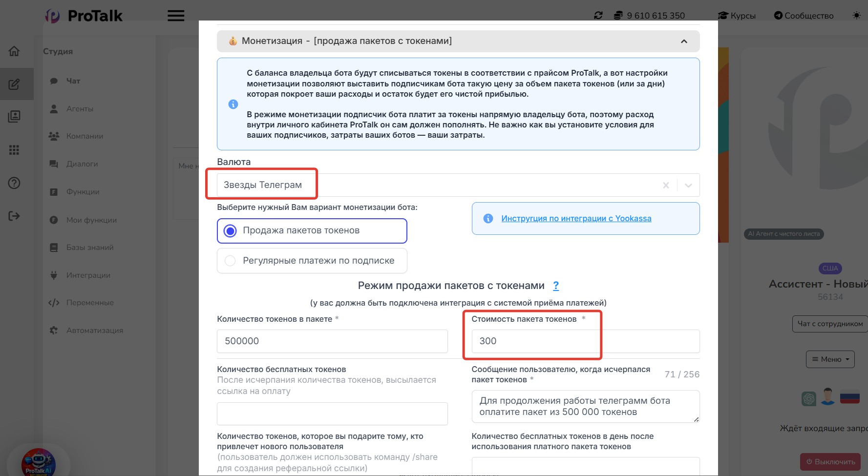Click the home icon in left sidebar
The width and height of the screenshot is (868, 476).
pyautogui.click(x=14, y=51)
